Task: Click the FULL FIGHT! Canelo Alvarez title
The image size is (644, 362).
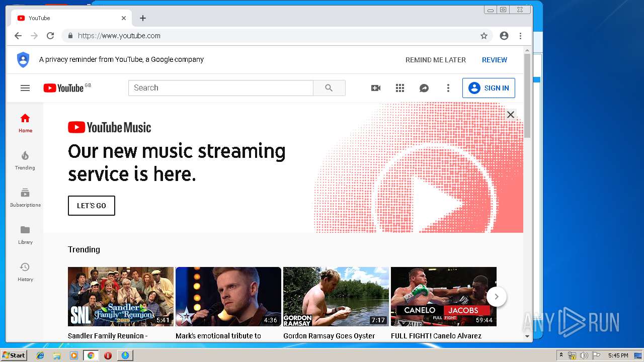Action: (436, 336)
